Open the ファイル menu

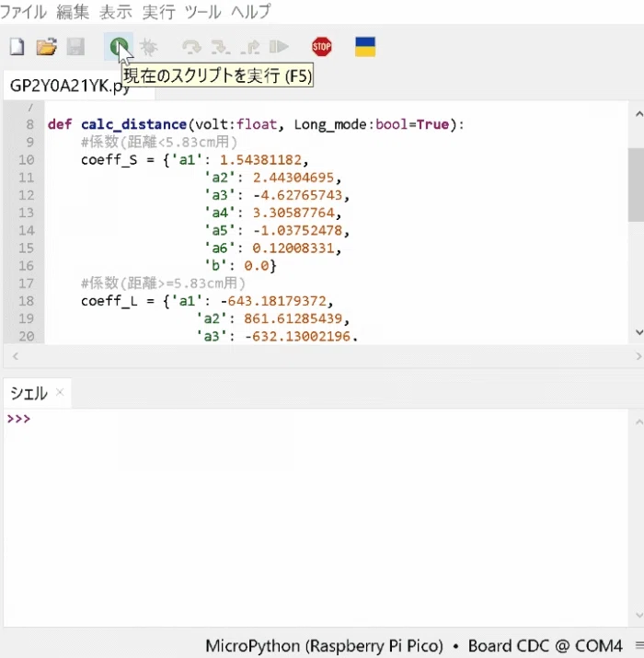coord(23,11)
